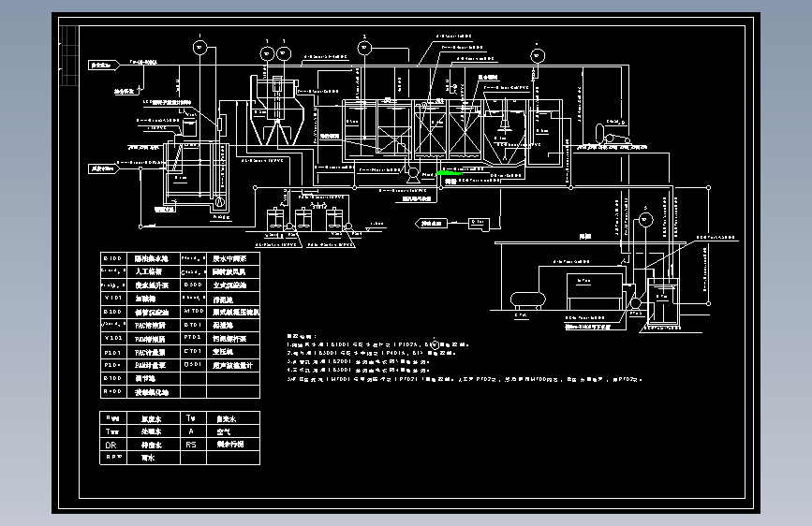
Task: Click the green highlighted pipe segment
Action: [x=450, y=173]
